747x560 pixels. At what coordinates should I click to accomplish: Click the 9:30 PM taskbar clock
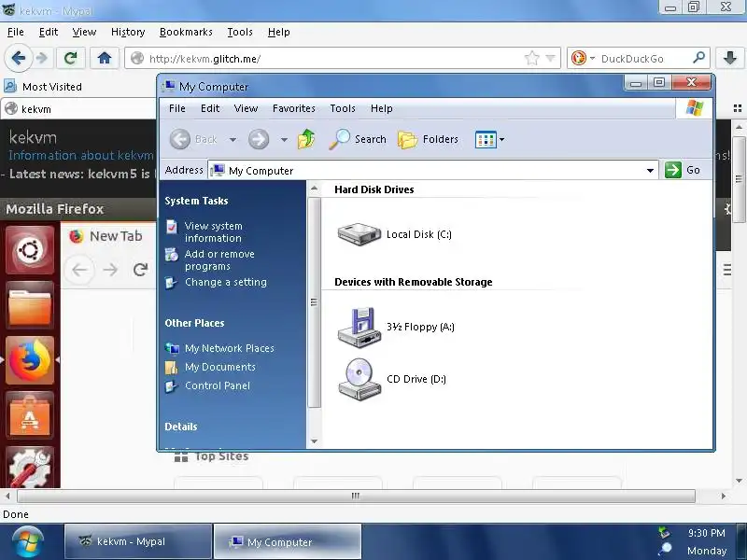(x=706, y=533)
